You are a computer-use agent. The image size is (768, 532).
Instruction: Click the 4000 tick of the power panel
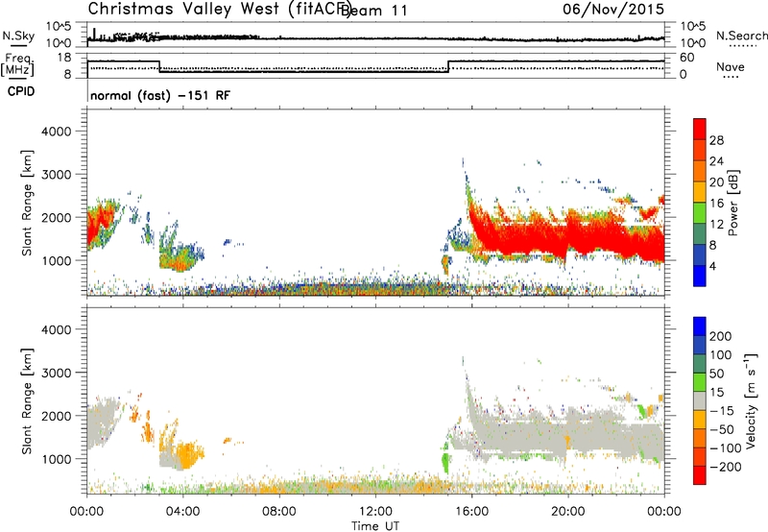click(57, 132)
